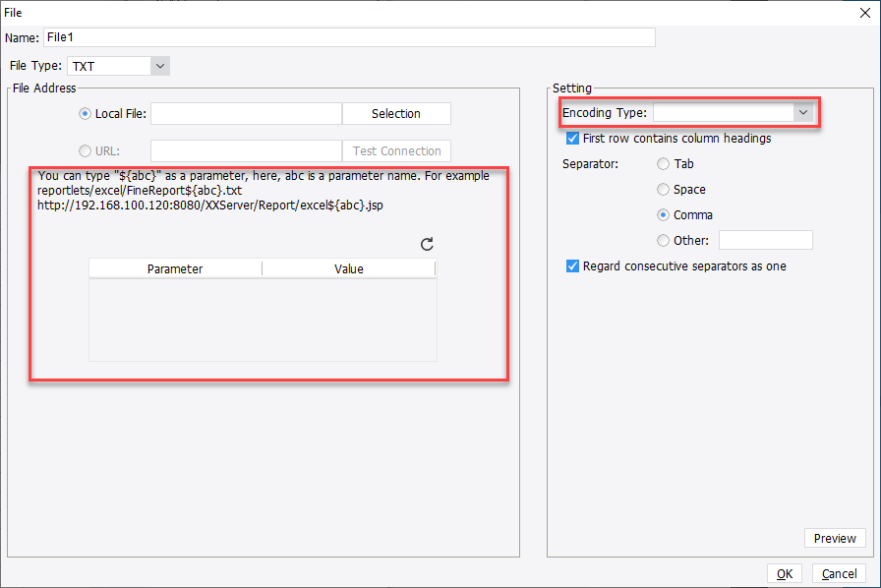Click the Preview button
881x588 pixels.
(x=835, y=538)
